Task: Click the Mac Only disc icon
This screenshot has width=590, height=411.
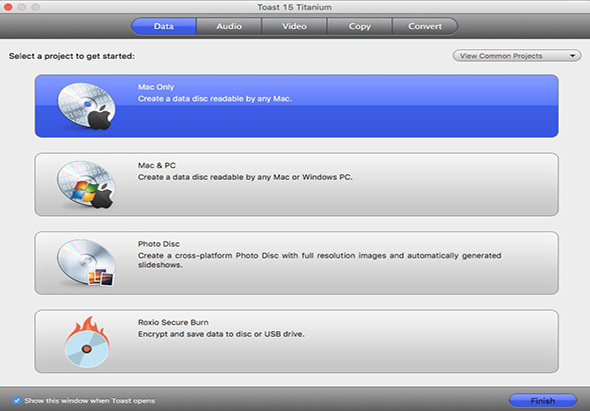Action: [87, 106]
